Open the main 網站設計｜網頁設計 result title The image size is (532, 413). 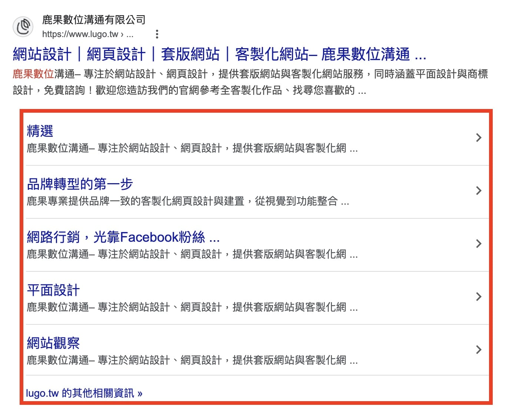point(219,54)
